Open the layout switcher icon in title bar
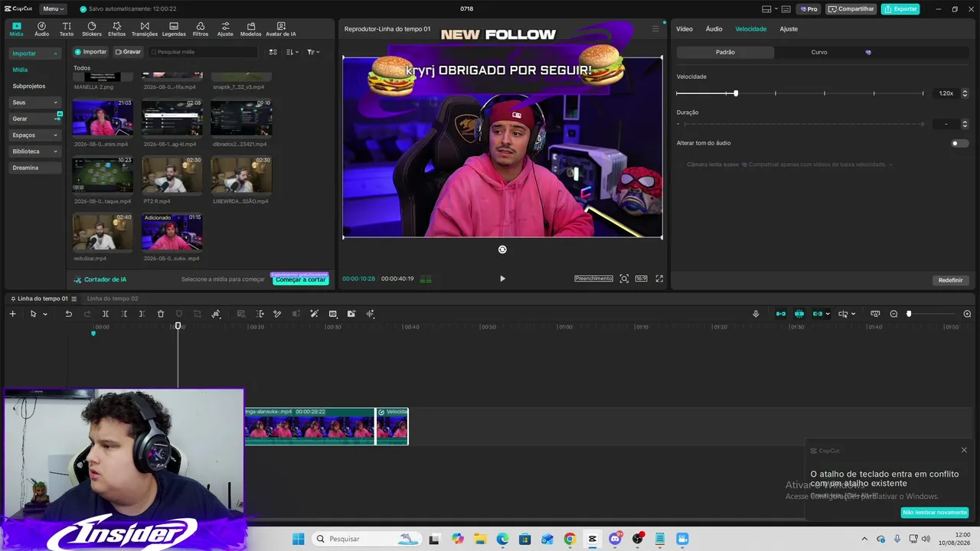 pos(766,9)
